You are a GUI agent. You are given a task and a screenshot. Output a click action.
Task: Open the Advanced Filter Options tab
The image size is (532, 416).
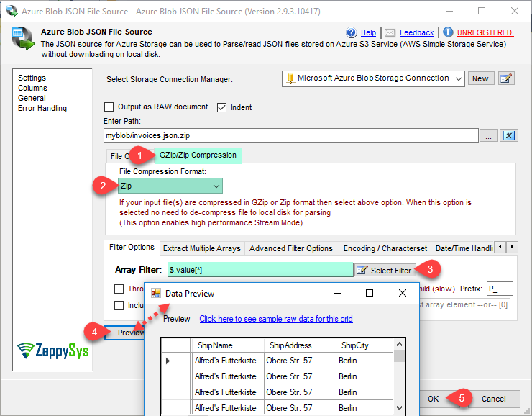tap(291, 248)
